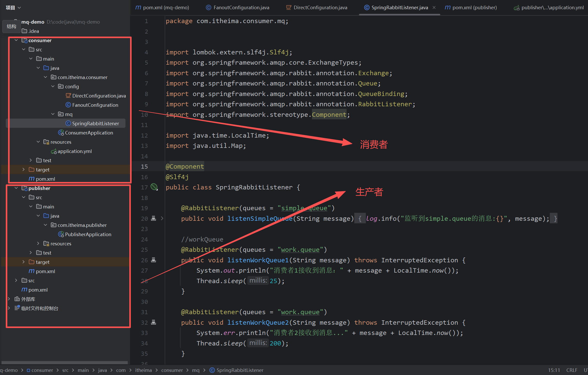Viewport: 588px width, 375px height.
Task: Click the gutter icon beside listenWorkQueue1
Action: 153,260
